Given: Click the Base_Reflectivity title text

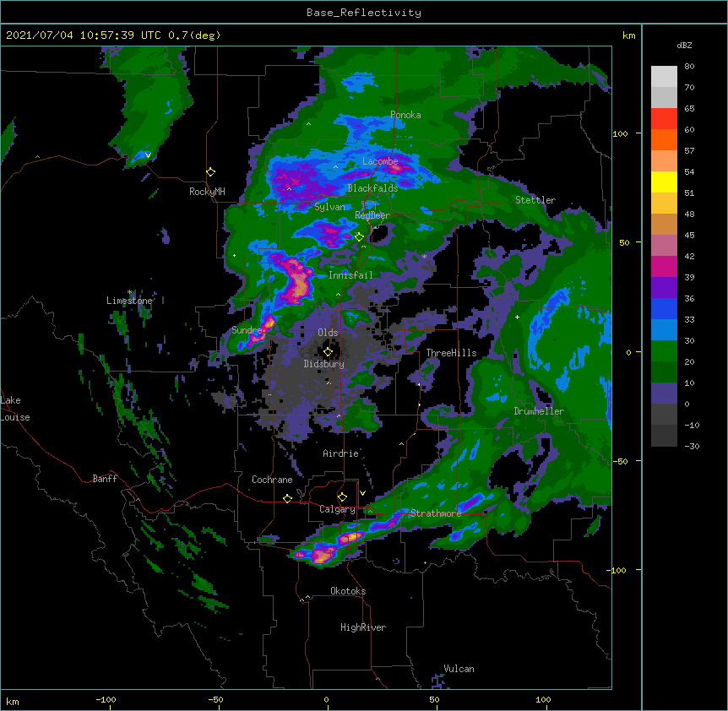Looking at the screenshot, I should click(364, 13).
